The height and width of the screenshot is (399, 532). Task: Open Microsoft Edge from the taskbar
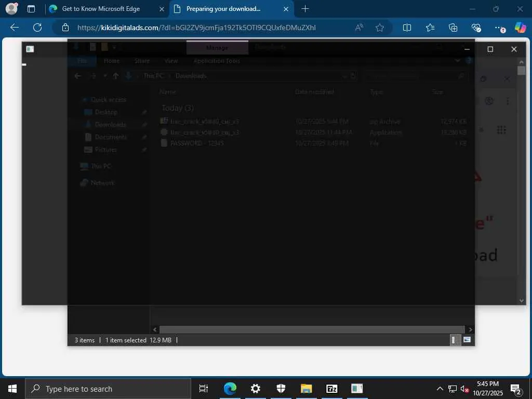click(230, 389)
